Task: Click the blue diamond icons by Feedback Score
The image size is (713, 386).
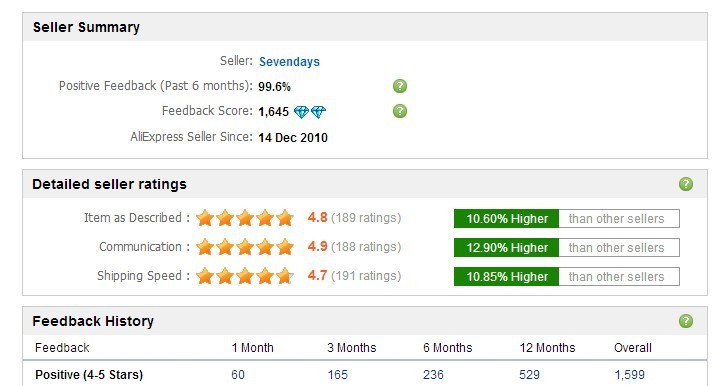Action: [310, 112]
